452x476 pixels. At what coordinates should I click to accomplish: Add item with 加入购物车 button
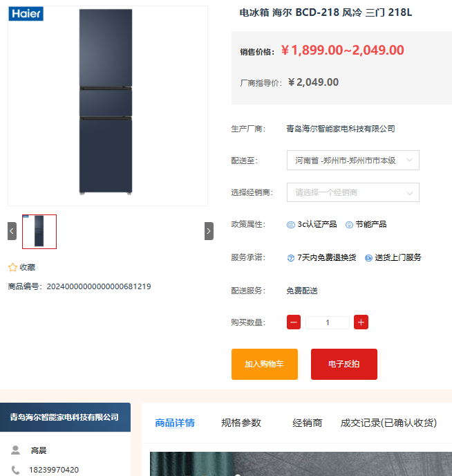[265, 364]
